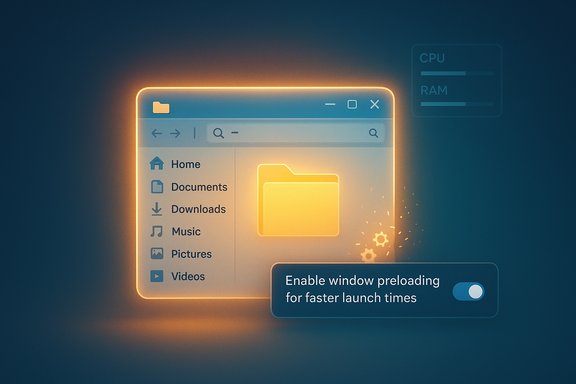The image size is (576, 384).
Task: Click the CPU label in monitor widget
Action: point(432,58)
